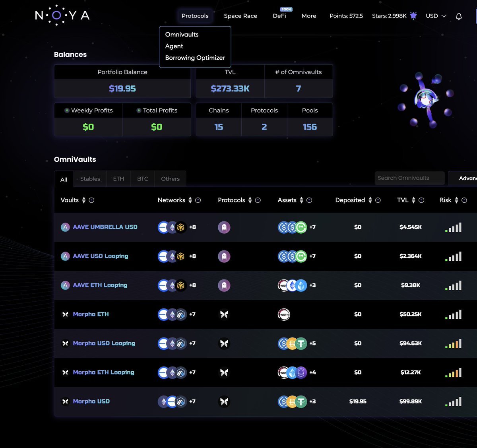Click the NOYA logo
Viewport: 477px width, 448px height.
62,15
